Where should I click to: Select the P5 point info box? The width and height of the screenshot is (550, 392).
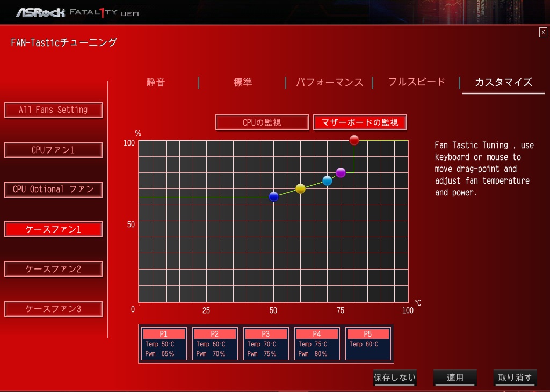(x=368, y=344)
